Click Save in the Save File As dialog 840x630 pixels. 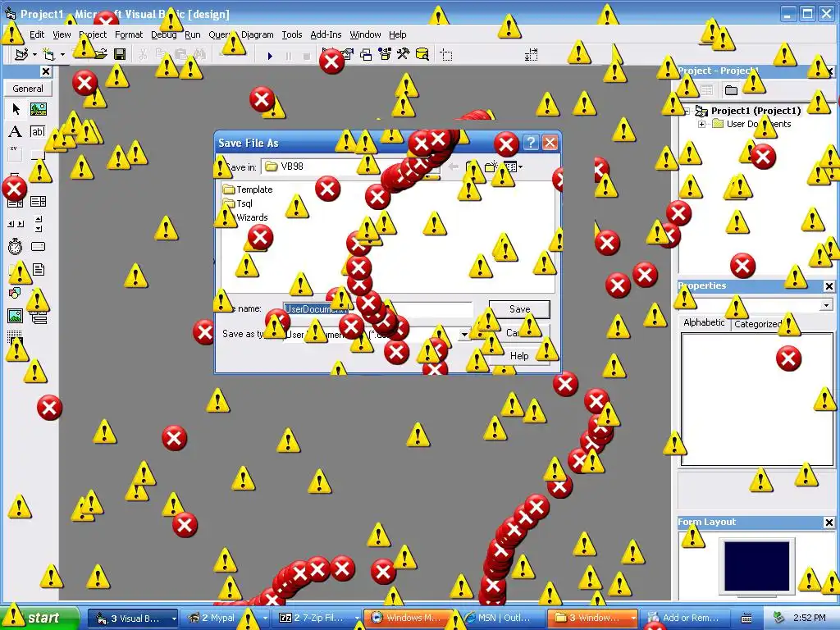519,309
